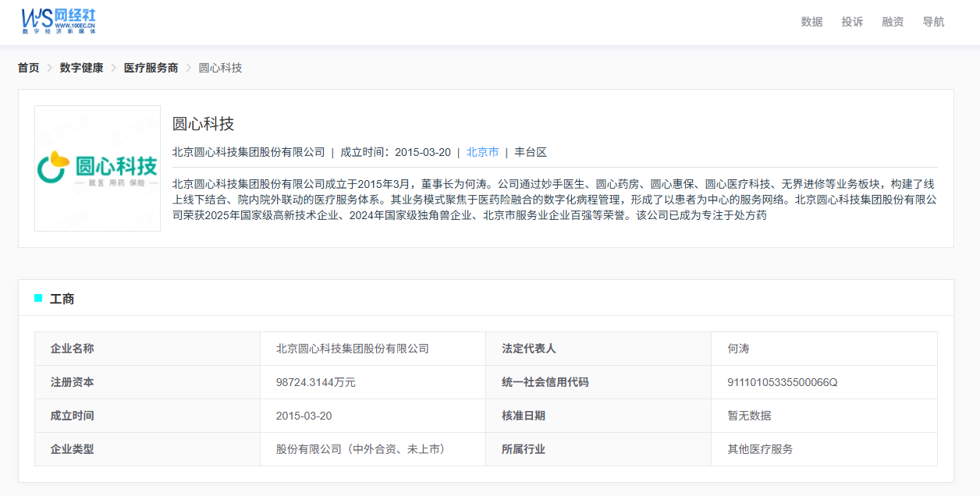
Task: Click the 圆心科技 company title heading
Action: click(x=203, y=124)
